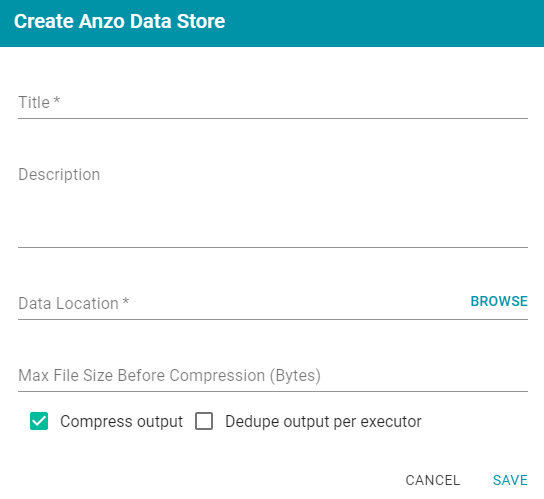This screenshot has height=499, width=544.
Task: Click the 'Data Location' placeholder text
Action: coord(68,303)
